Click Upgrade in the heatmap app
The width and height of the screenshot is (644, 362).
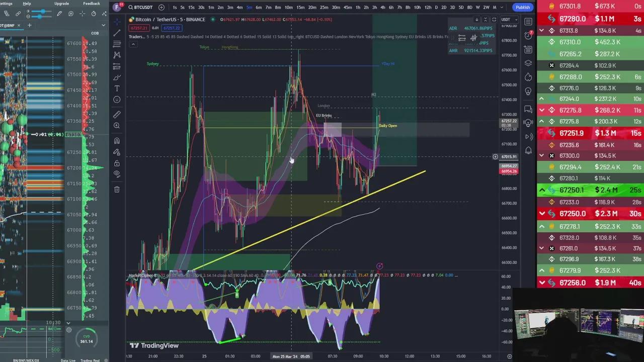[x=61, y=4]
